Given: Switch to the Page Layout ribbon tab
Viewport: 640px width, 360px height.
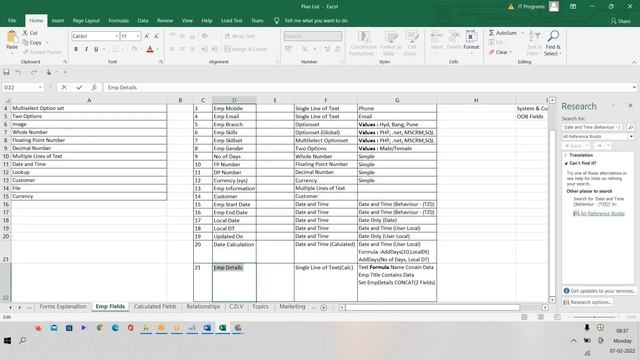Looking at the screenshot, I should [86, 20].
